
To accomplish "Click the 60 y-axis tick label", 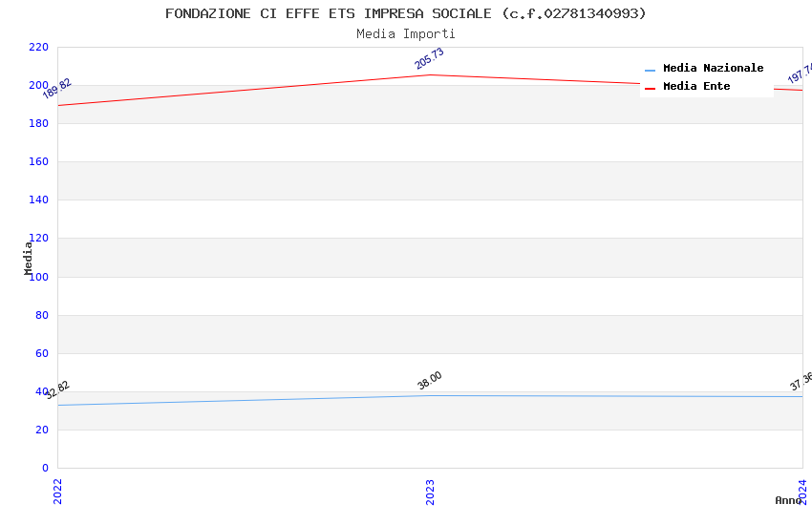I will click(x=42, y=353).
